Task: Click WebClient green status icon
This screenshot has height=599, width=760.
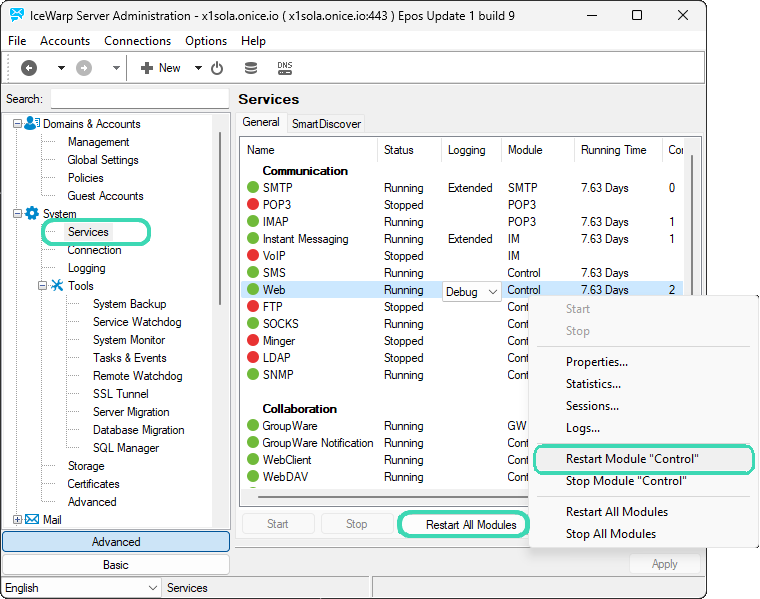Action: [x=253, y=459]
